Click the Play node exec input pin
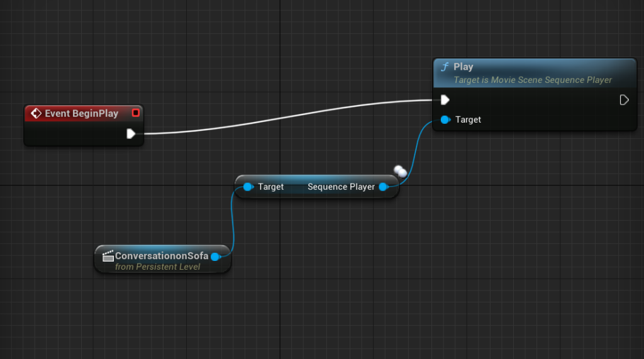Image resolution: width=644 pixels, height=359 pixels. tap(445, 100)
